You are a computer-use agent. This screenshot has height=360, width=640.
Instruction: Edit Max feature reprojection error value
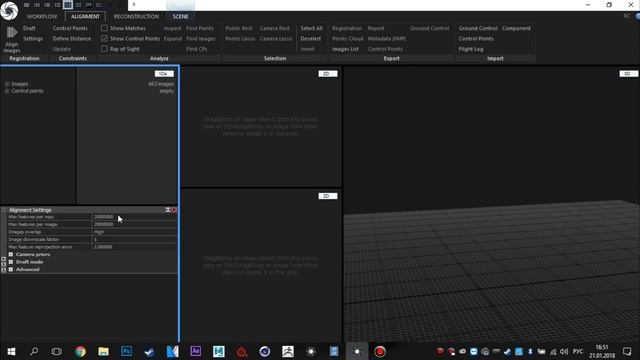pyautogui.click(x=134, y=247)
